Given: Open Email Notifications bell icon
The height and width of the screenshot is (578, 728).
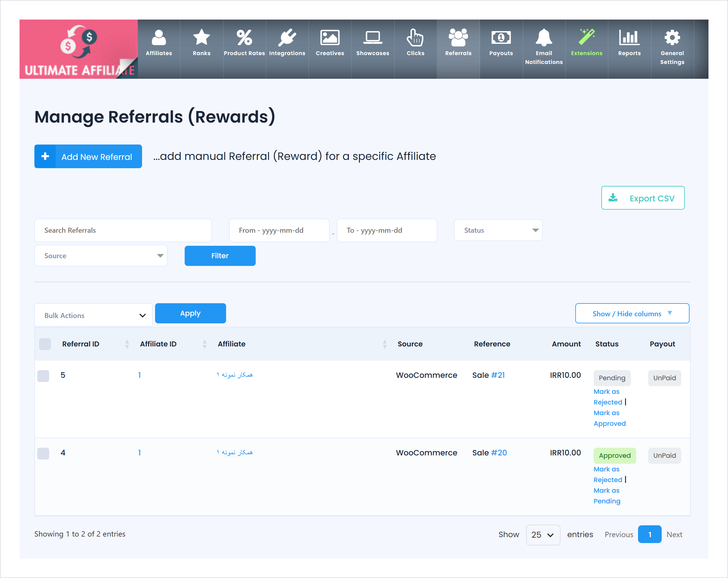Looking at the screenshot, I should pos(544,37).
